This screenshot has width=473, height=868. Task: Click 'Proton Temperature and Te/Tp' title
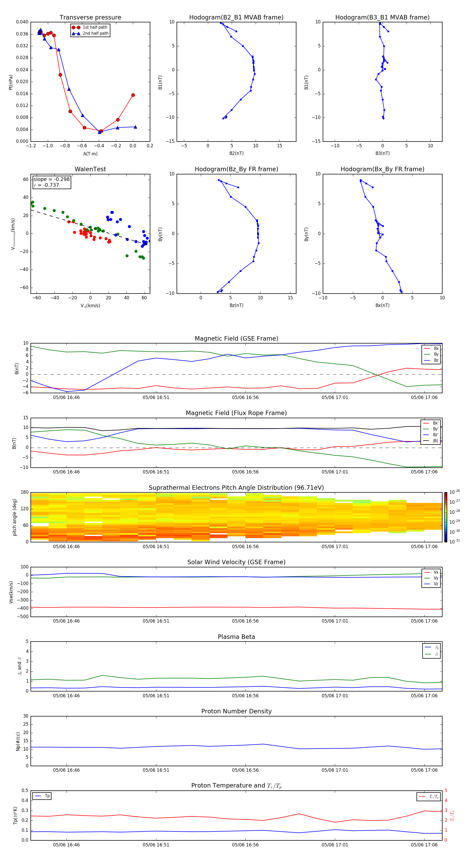pyautogui.click(x=236, y=786)
